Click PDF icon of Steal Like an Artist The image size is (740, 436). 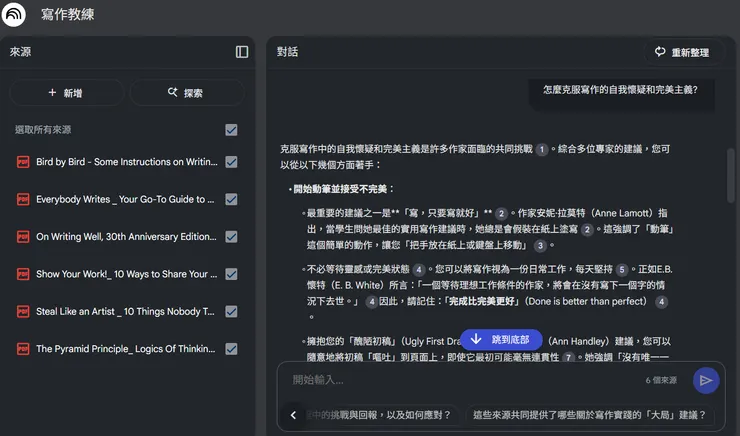click(23, 311)
